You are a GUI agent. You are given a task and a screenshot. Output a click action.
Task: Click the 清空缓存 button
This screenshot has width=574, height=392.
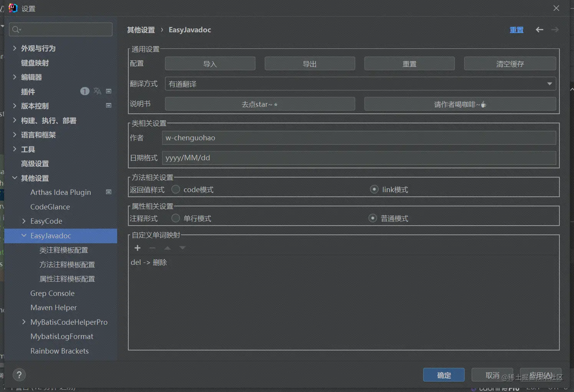pos(510,64)
